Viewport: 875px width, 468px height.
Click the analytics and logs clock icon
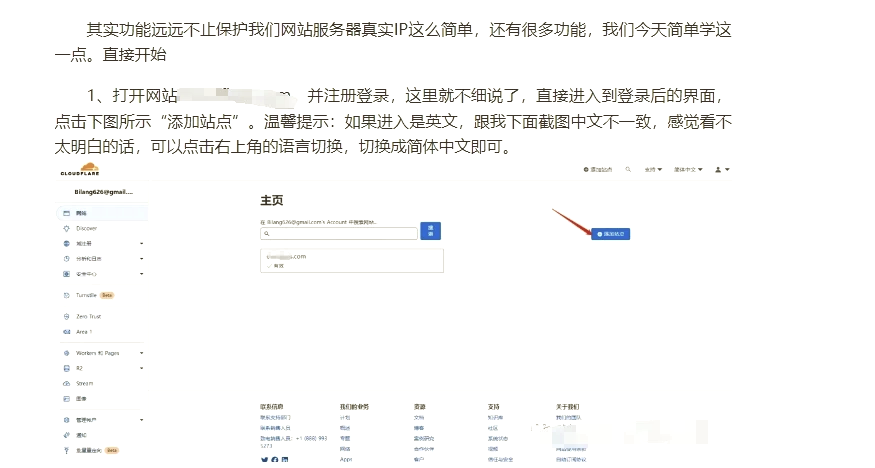[x=66, y=259]
